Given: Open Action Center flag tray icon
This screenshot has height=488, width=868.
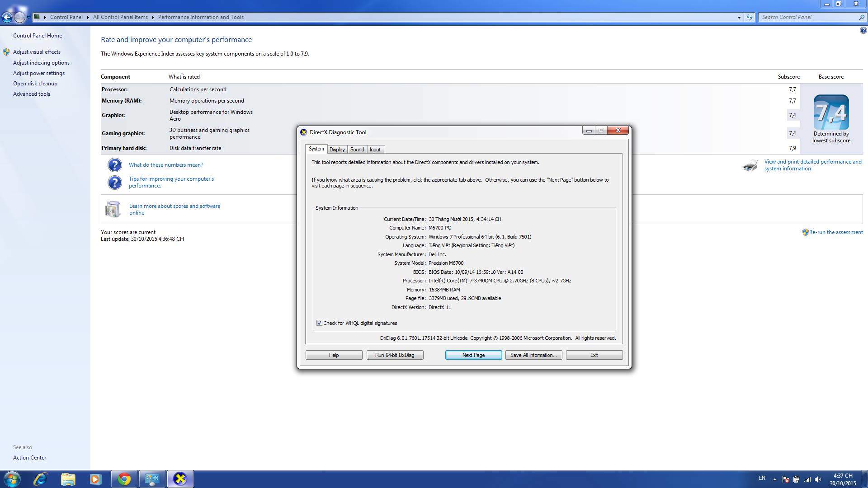Looking at the screenshot, I should pos(786,479).
